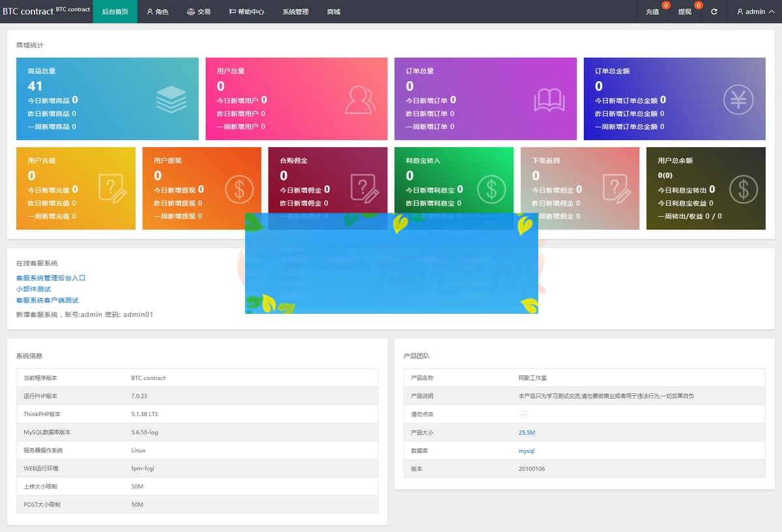Screen dimensions: 782x532
Task: Click the dollar icon in 用户总余额 card
Action: point(744,189)
